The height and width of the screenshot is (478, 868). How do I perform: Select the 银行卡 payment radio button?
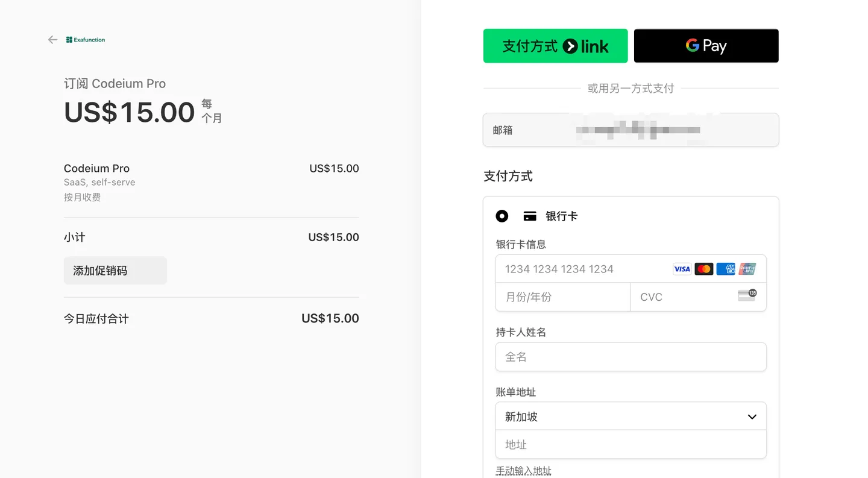pos(502,215)
